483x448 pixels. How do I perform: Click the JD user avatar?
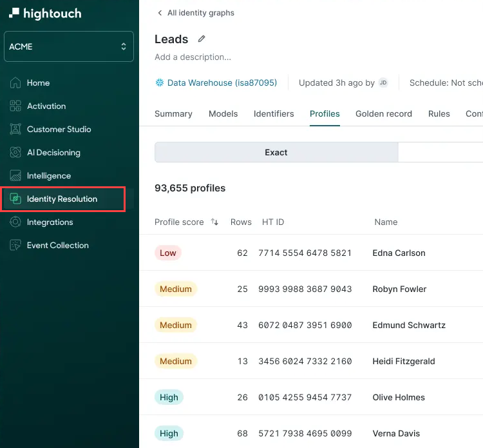pos(383,83)
